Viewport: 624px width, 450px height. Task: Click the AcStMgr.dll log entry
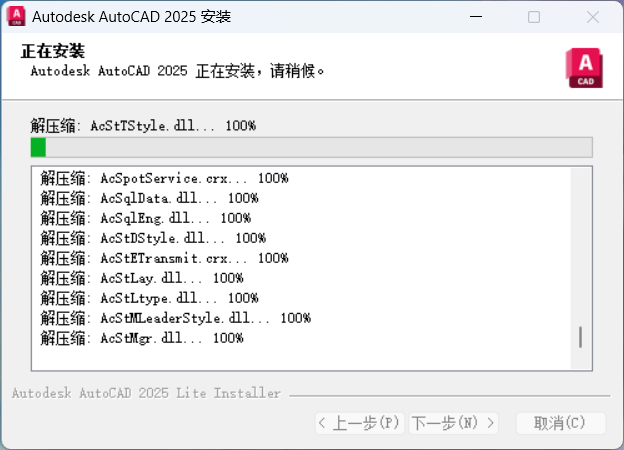point(142,338)
